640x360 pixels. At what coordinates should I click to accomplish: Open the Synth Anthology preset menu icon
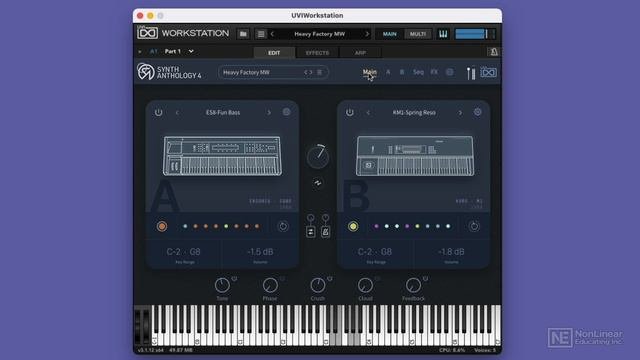click(x=320, y=72)
